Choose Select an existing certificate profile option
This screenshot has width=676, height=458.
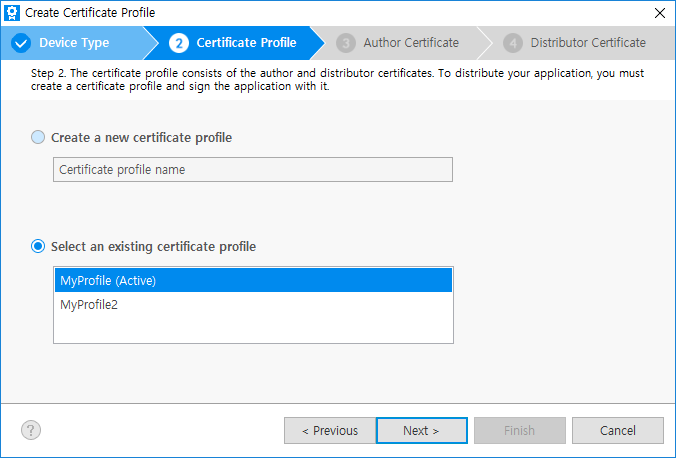click(39, 246)
